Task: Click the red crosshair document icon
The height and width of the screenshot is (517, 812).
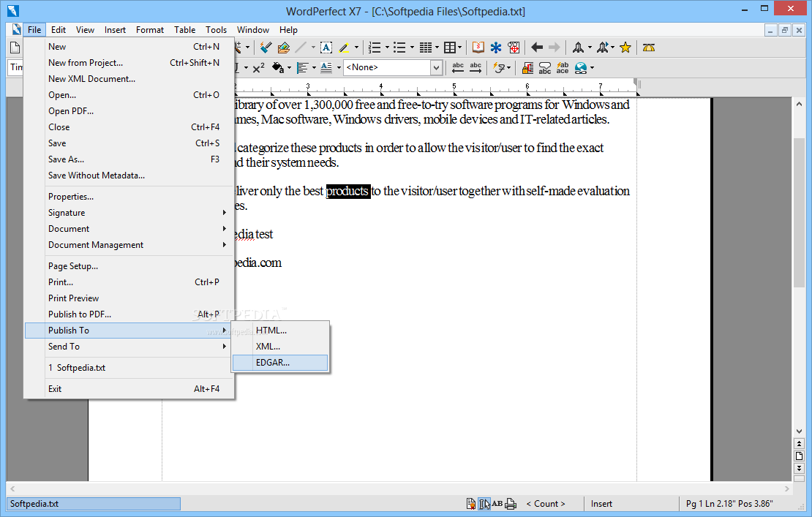Action: point(514,48)
